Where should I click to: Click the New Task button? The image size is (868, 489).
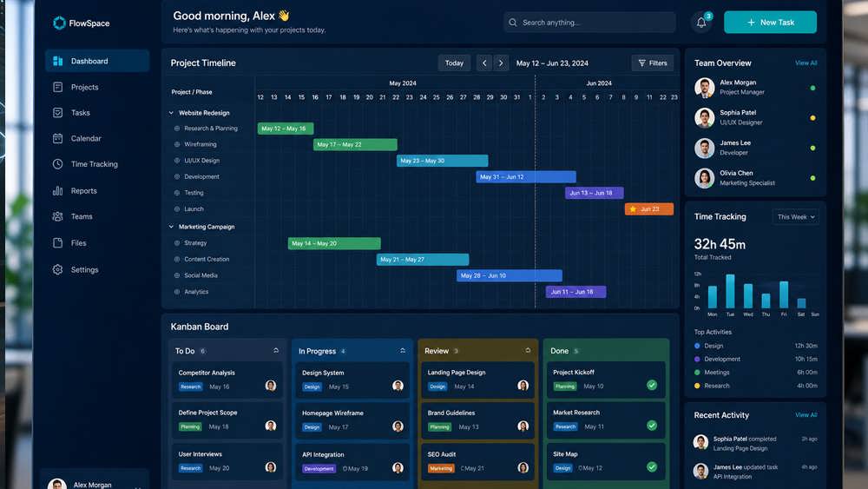[x=770, y=23]
